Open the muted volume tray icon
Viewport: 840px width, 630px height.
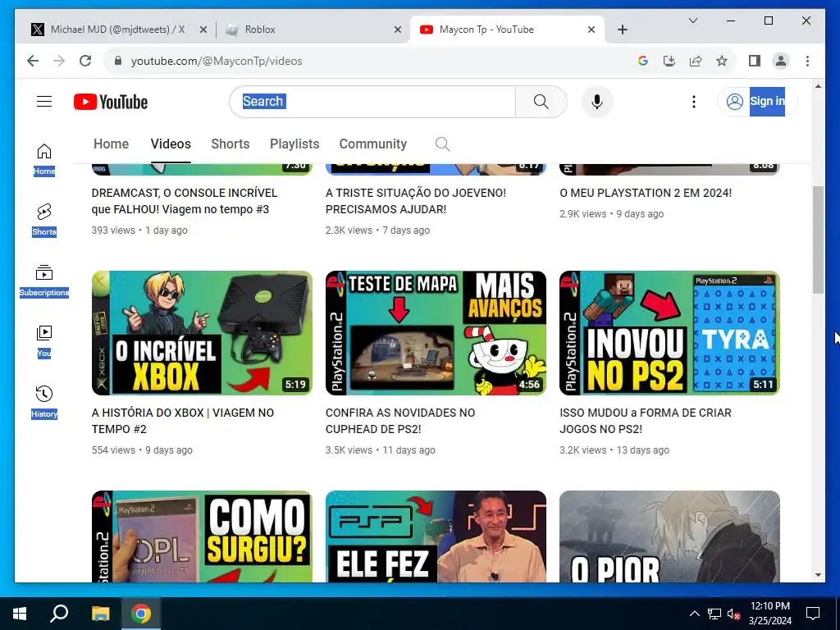point(733,614)
